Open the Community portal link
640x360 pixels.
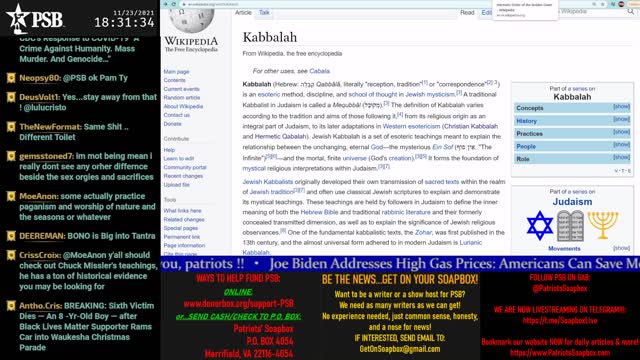point(185,167)
